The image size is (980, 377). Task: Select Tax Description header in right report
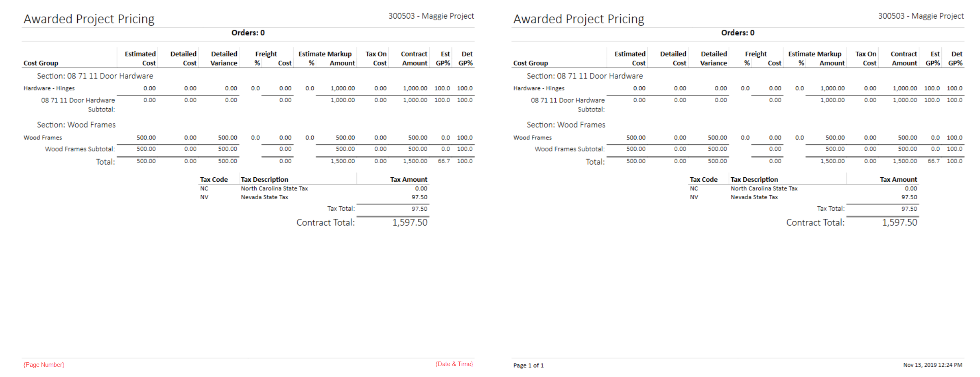(x=754, y=179)
